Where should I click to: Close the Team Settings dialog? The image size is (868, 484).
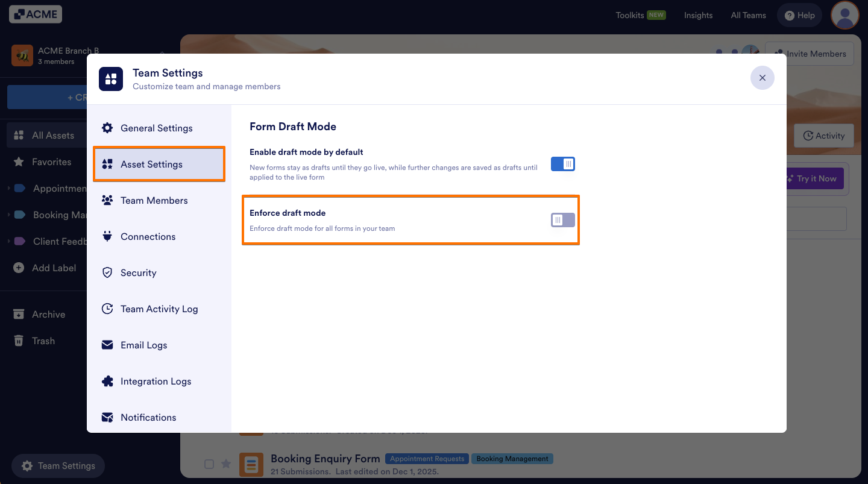(762, 78)
